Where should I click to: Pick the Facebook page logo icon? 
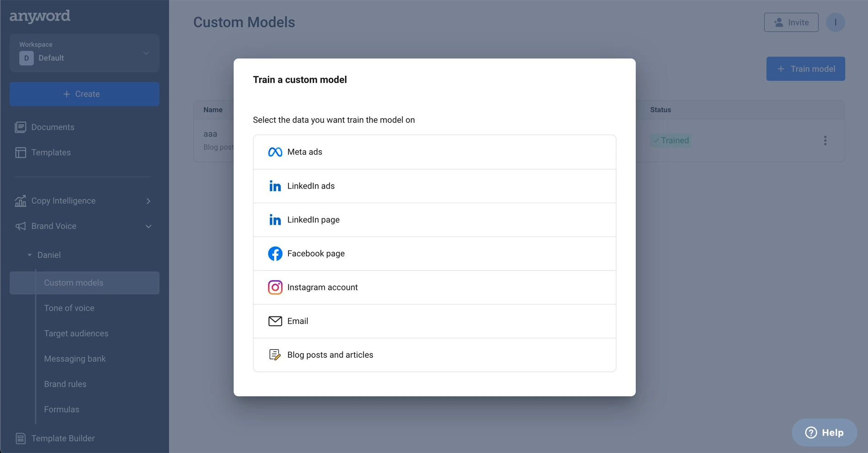[275, 253]
